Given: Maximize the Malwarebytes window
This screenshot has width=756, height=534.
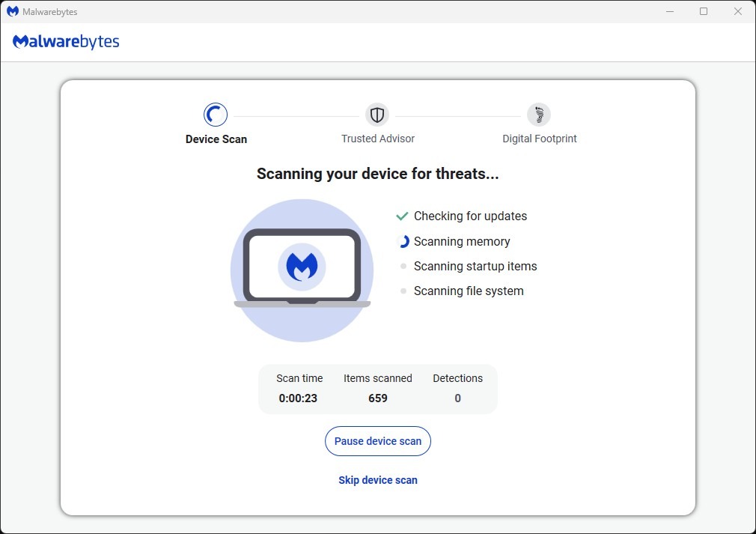Looking at the screenshot, I should pyautogui.click(x=704, y=11).
